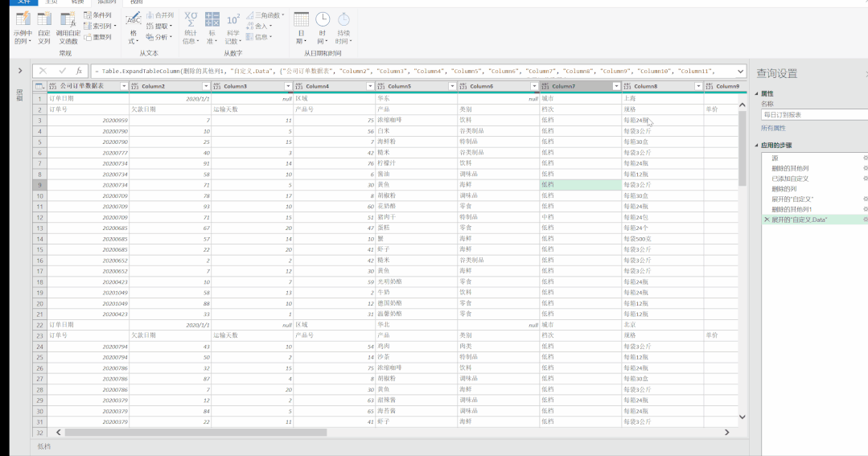Image resolution: width=868 pixels, height=456 pixels.
Task: Expand the formula bar with the chevron
Action: tap(740, 72)
